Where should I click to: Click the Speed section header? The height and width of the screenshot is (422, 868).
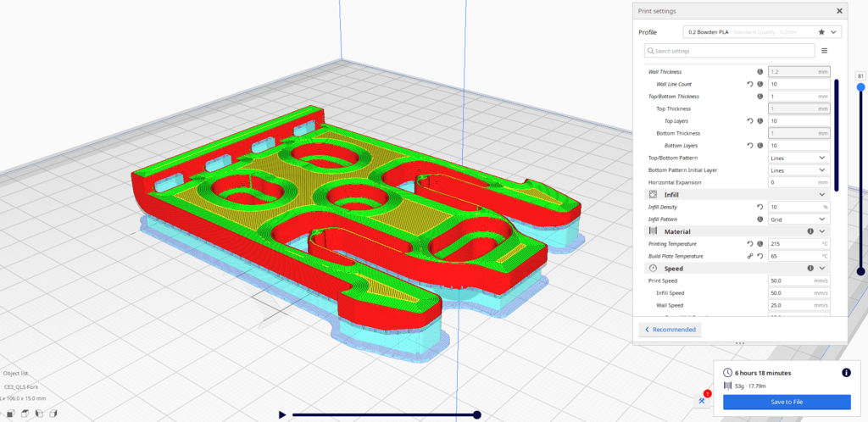coord(737,269)
